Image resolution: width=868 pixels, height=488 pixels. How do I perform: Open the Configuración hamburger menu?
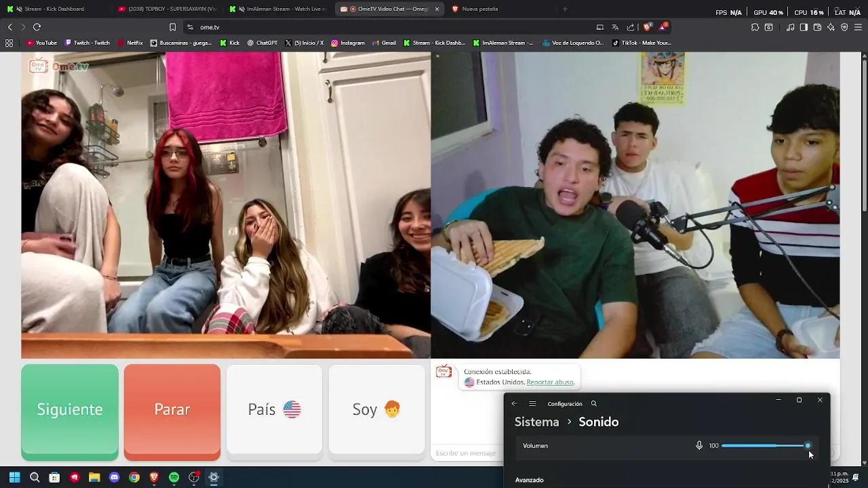tap(532, 403)
